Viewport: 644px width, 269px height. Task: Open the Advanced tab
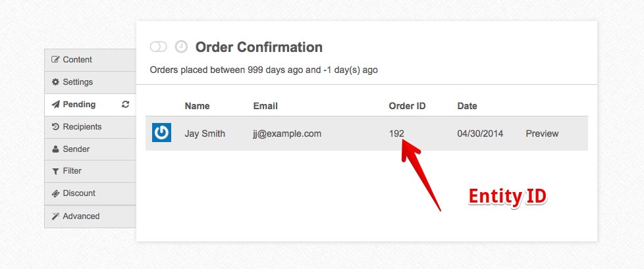coord(81,216)
